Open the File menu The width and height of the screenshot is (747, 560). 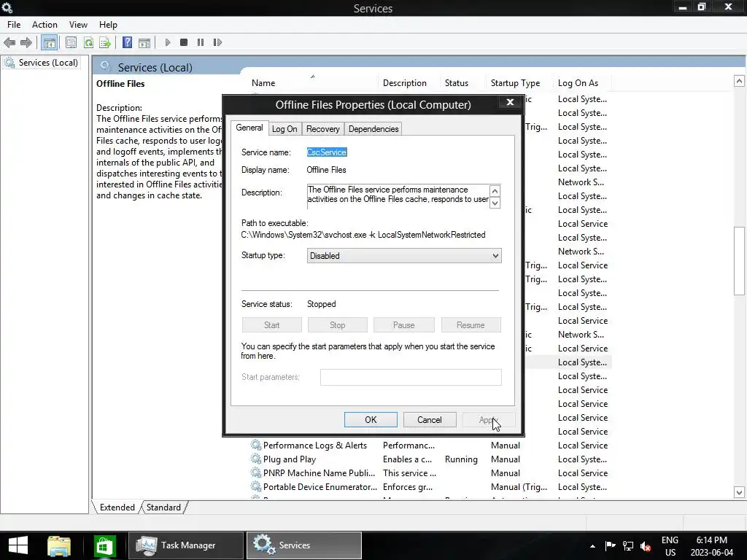pyautogui.click(x=14, y=25)
